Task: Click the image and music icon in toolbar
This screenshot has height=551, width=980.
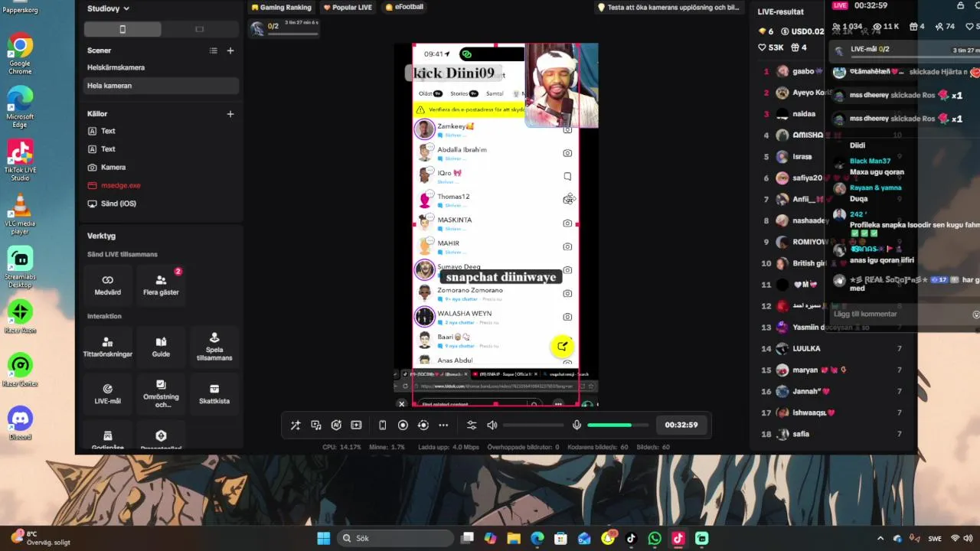Action: click(x=316, y=425)
